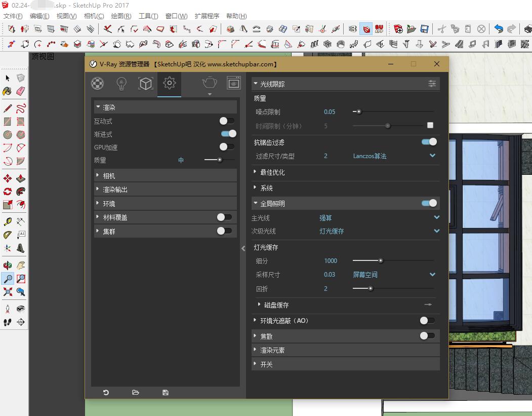Click the blue Save disk toolbar icon
532x416 pixels.
[x=425, y=29]
